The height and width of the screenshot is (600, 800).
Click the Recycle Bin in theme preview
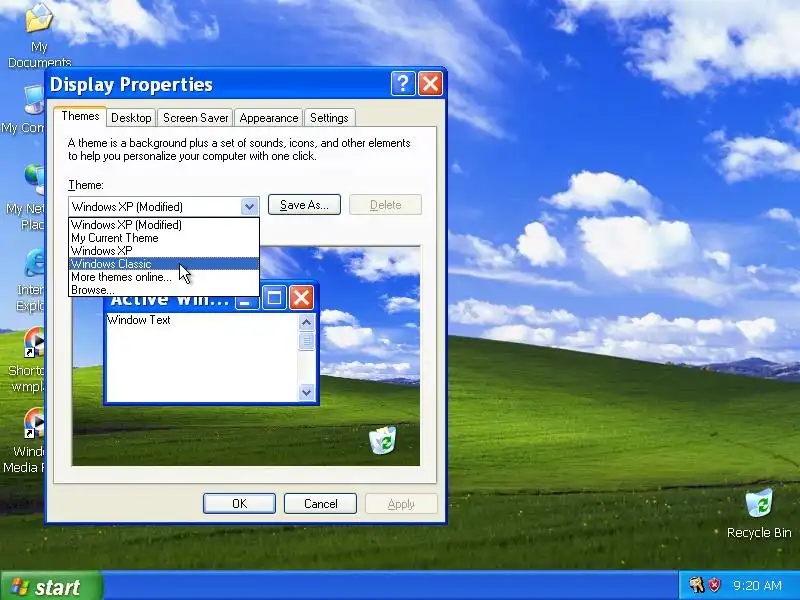tap(382, 440)
